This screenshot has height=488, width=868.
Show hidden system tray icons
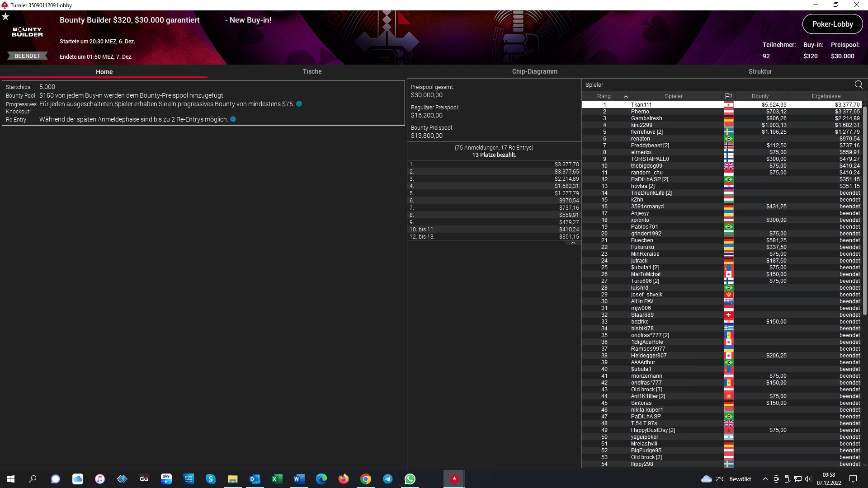(x=765, y=479)
